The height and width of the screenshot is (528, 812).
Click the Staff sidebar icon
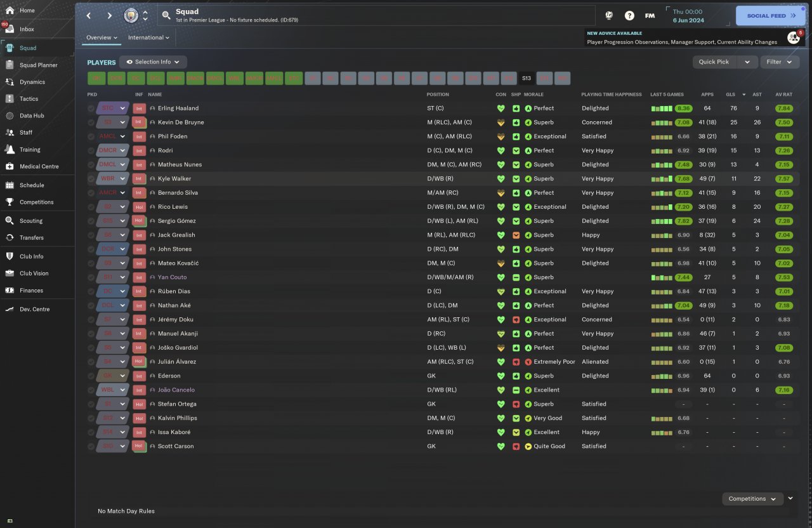point(10,133)
